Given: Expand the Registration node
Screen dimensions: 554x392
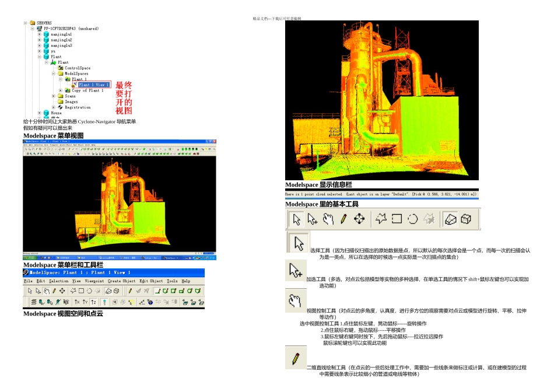Looking at the screenshot, I should coord(53,107).
